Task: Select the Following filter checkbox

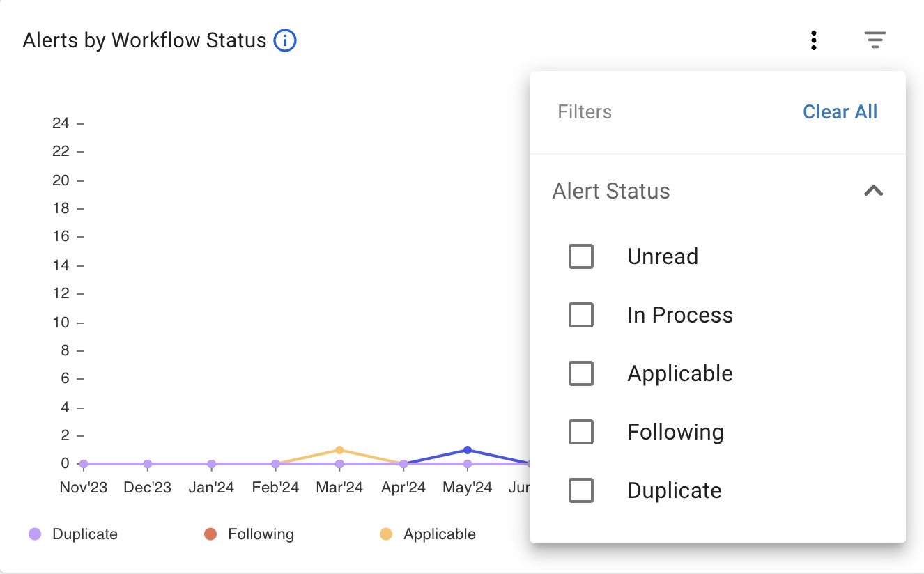Action: pos(581,432)
